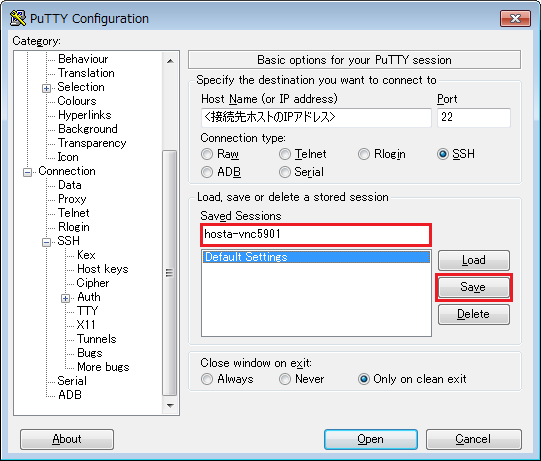The width and height of the screenshot is (541, 461).
Task: Open the Rlogin category in tree
Action: (74, 227)
